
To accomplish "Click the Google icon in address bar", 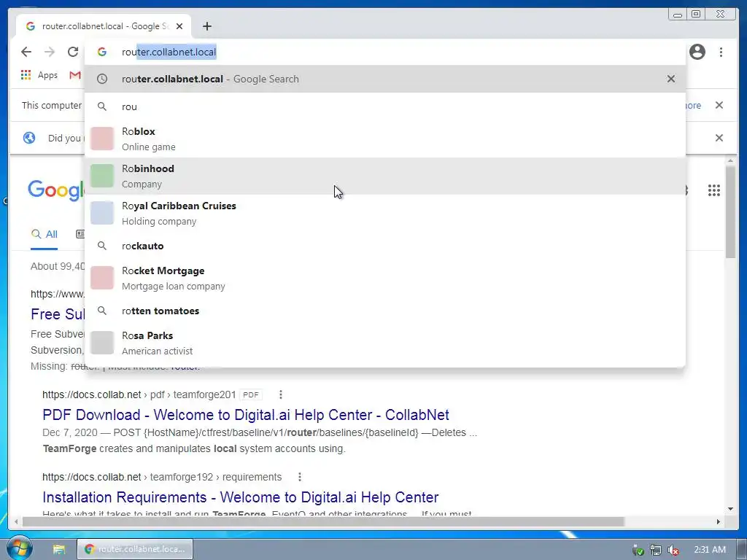I will [102, 52].
